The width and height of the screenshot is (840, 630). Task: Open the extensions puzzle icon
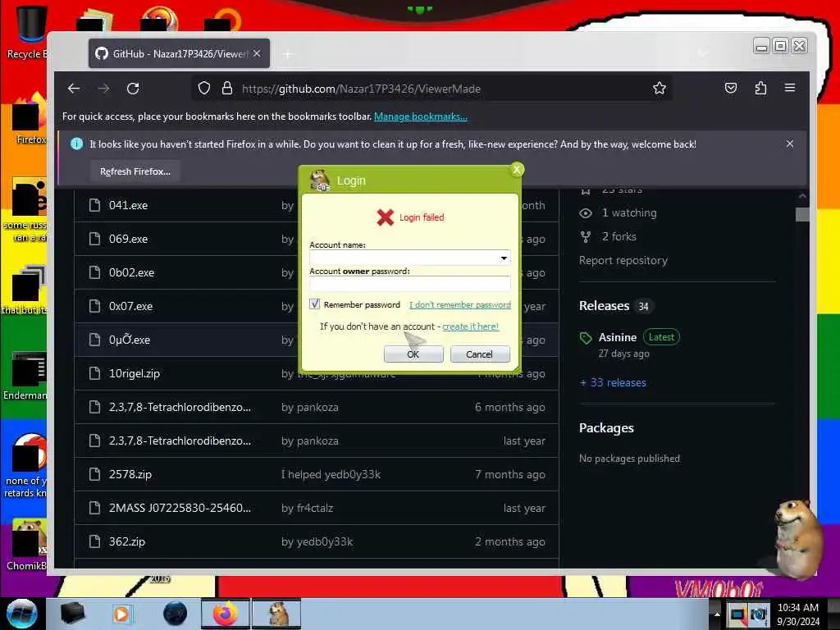point(760,88)
